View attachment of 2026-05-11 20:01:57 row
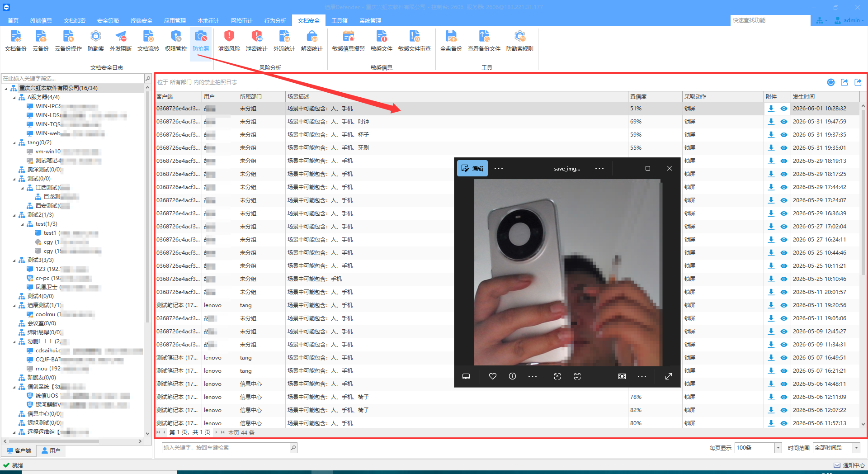 784,292
